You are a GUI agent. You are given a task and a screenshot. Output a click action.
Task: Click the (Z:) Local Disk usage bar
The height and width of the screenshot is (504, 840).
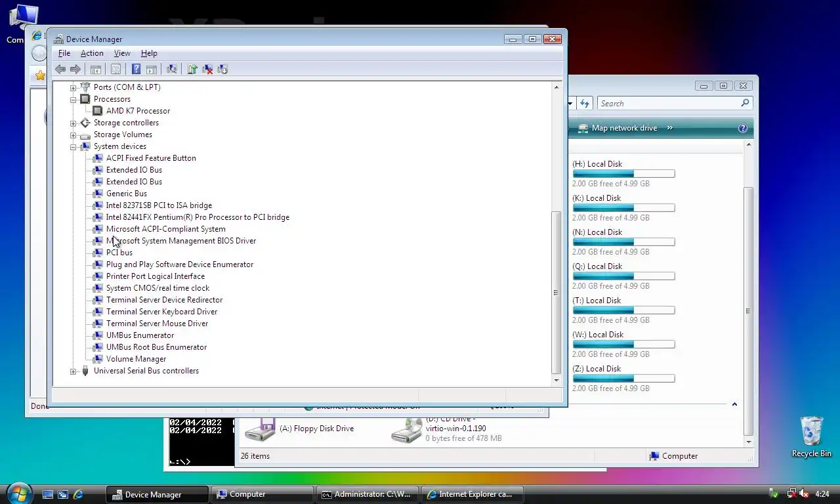pyautogui.click(x=623, y=379)
